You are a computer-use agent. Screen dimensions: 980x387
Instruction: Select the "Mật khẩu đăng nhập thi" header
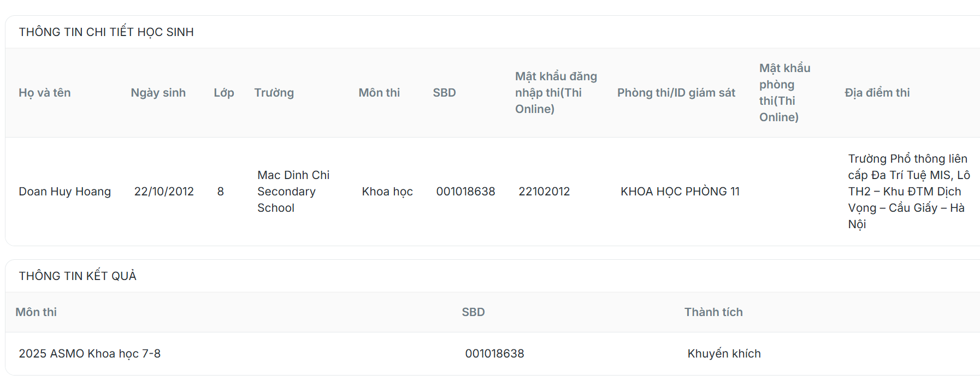click(x=556, y=93)
